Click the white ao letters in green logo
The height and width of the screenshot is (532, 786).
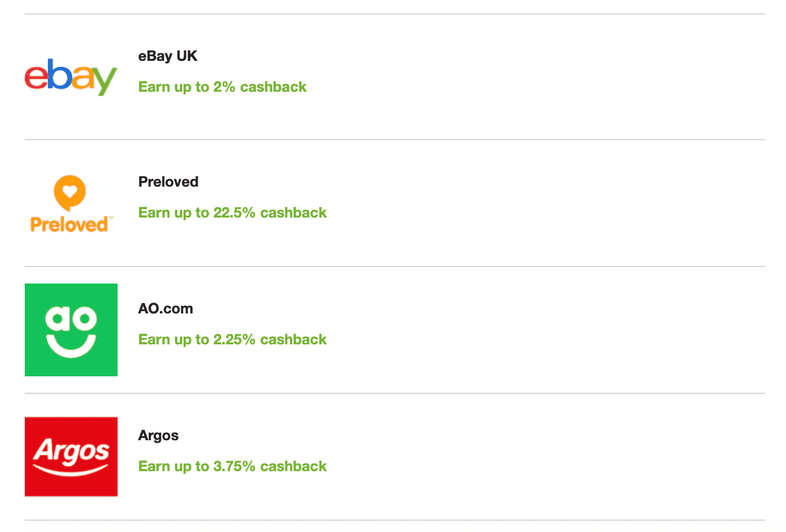click(x=71, y=319)
